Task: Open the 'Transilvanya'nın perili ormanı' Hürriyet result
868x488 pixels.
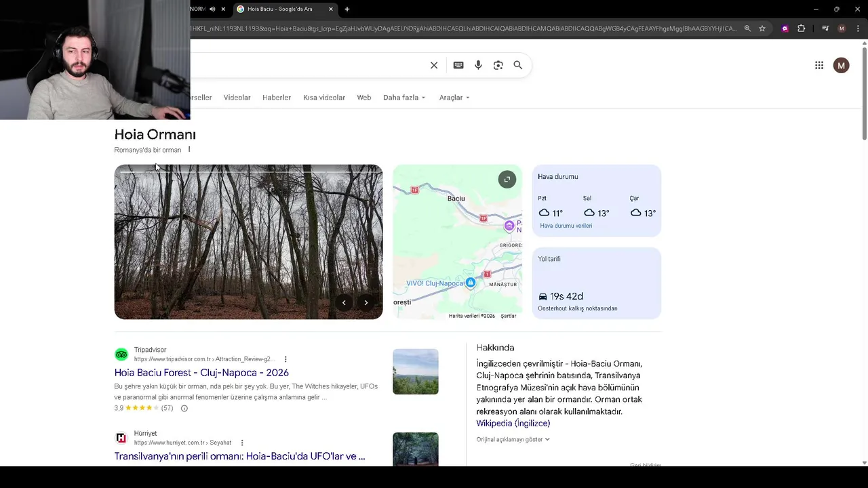Action: pyautogui.click(x=240, y=456)
